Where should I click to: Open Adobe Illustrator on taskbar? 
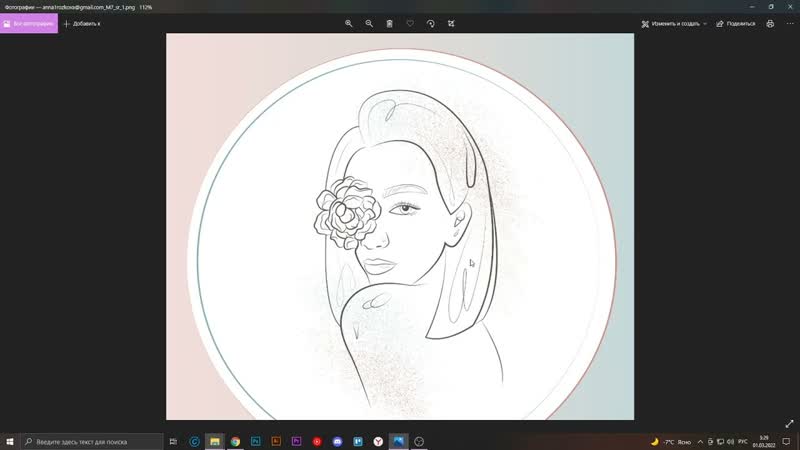(276, 441)
